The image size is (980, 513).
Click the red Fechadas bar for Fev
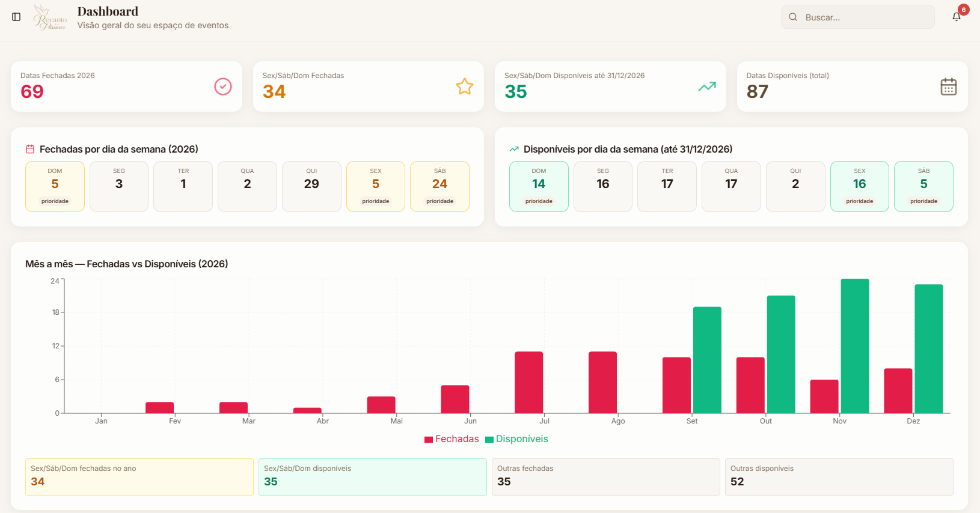[x=159, y=408]
